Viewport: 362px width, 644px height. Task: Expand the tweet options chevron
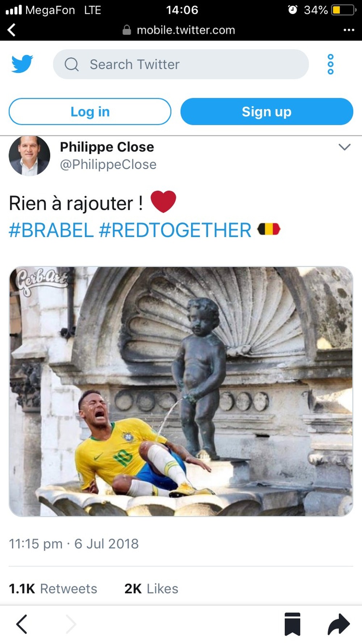pos(344,147)
